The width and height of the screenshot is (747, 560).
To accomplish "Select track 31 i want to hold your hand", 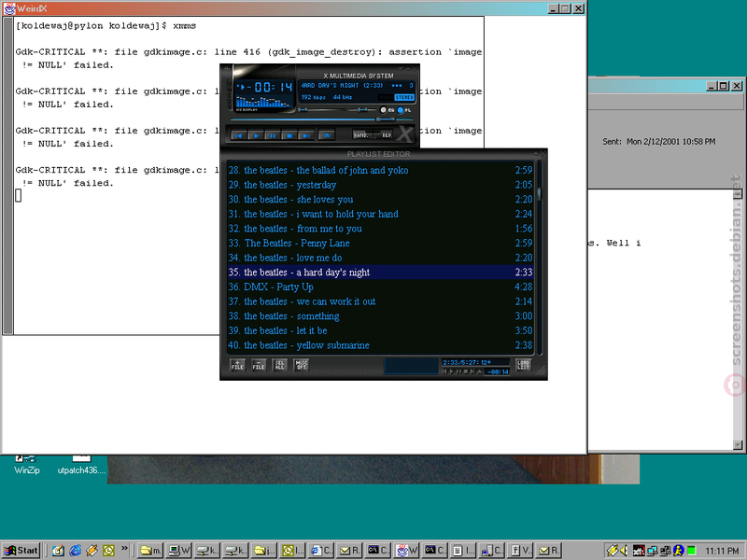I will pos(380,214).
